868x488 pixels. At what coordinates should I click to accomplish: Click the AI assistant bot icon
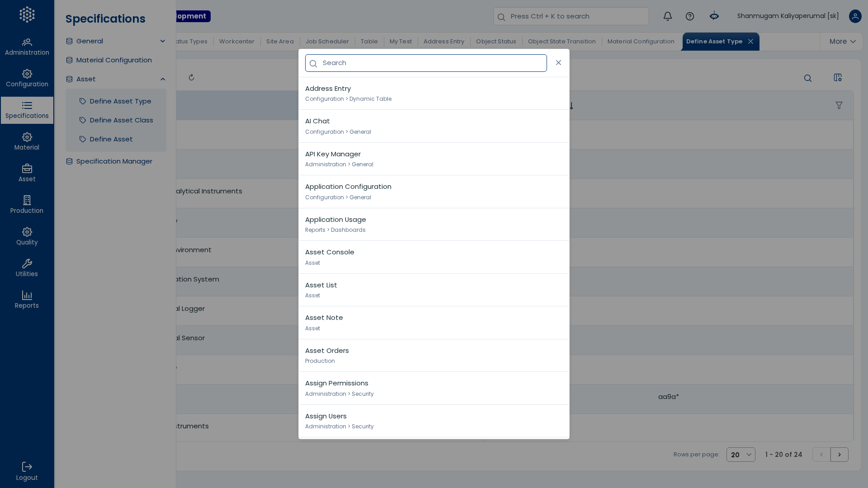point(714,16)
